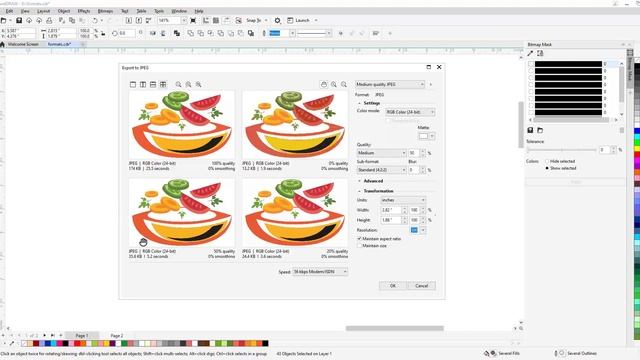Select stacked two-pane preview layout icon
The image size is (640, 360).
(x=153, y=84)
